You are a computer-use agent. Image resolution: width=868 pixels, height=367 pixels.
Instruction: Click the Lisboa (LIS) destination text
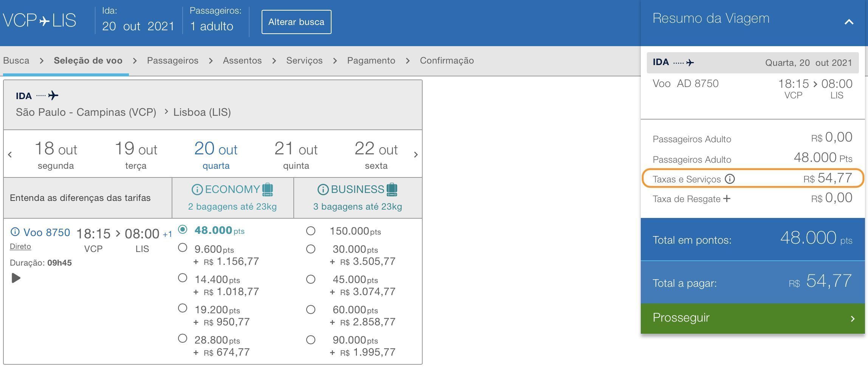[x=202, y=112]
